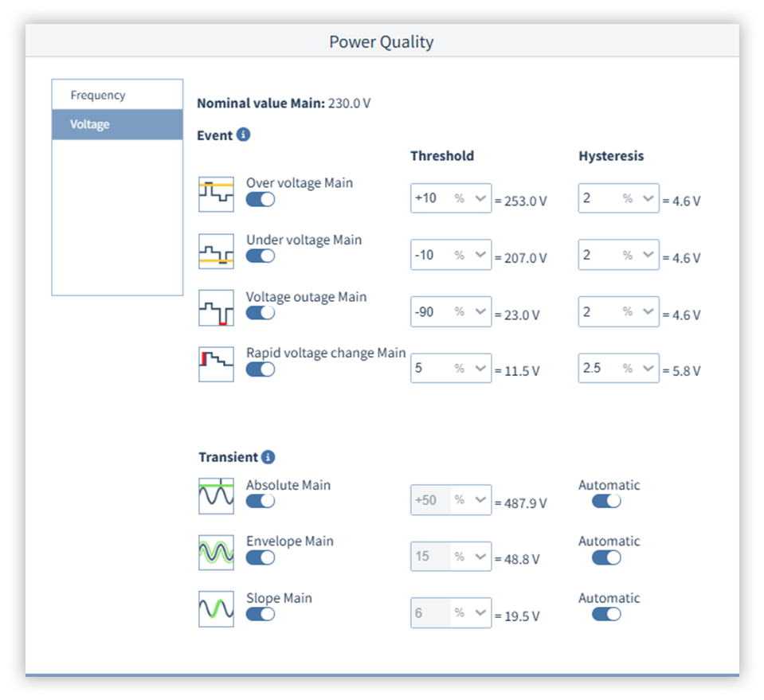Toggle Automatic for Absolute Main
This screenshot has height=700, width=764.
[x=607, y=501]
